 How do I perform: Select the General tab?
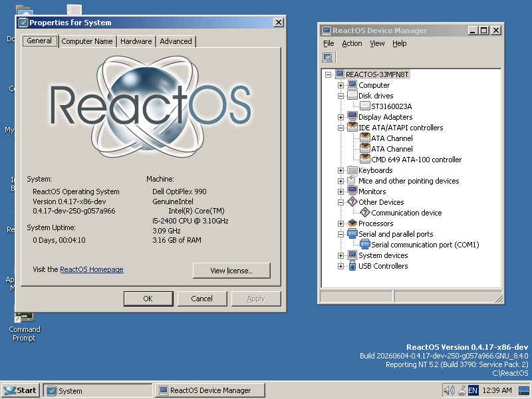[39, 41]
